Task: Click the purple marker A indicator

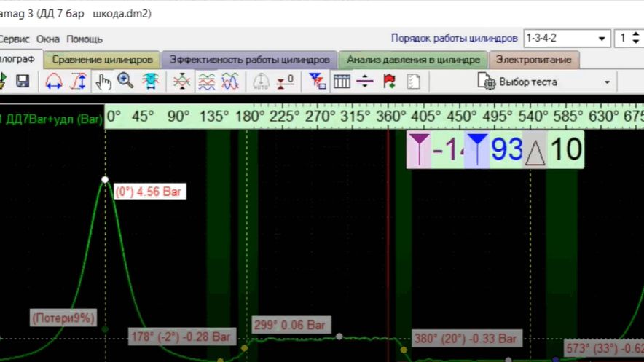Action: [x=418, y=149]
